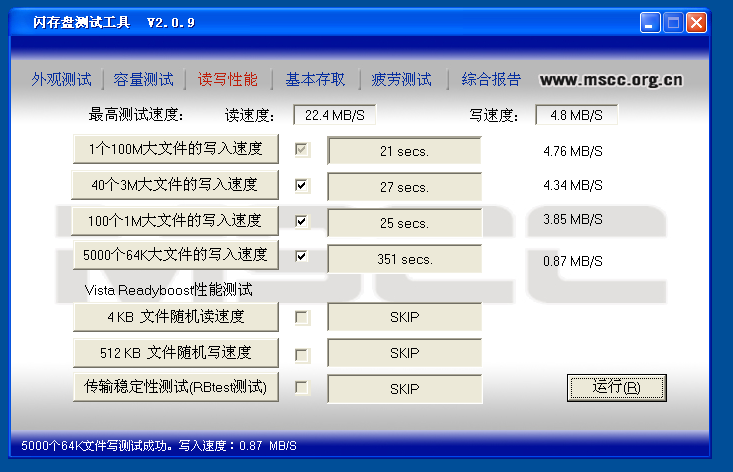Enable the 4 KB random read checkbox
The image size is (733, 472).
click(x=302, y=318)
